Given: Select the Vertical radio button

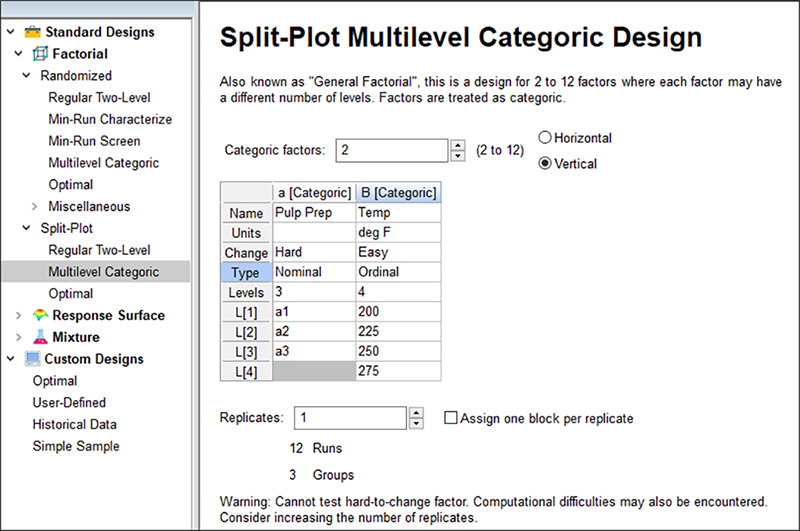Looking at the screenshot, I should [x=546, y=164].
